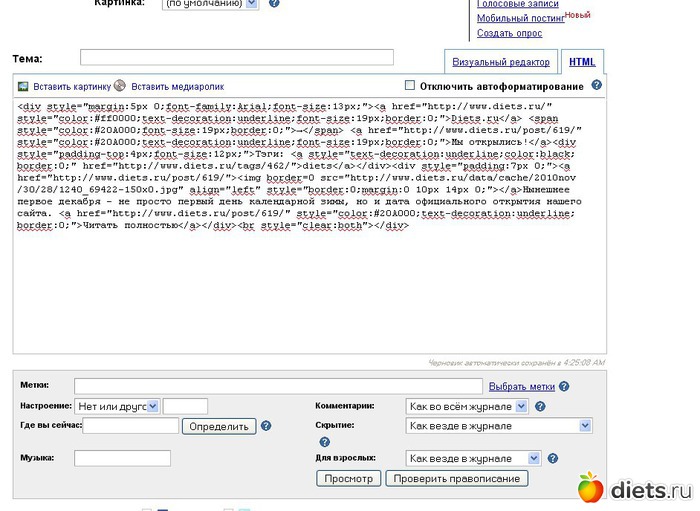Click Проверить правописание button

458,479
